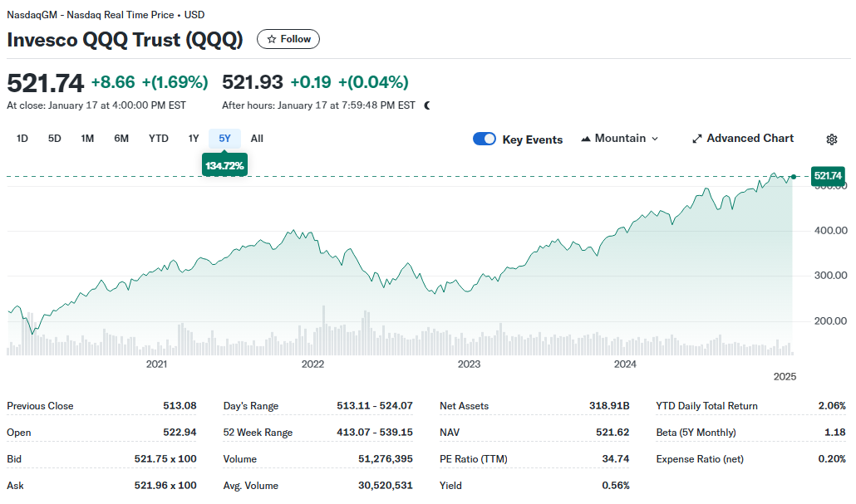The height and width of the screenshot is (504, 856).
Task: Select the 1D time range tab
Action: click(22, 139)
